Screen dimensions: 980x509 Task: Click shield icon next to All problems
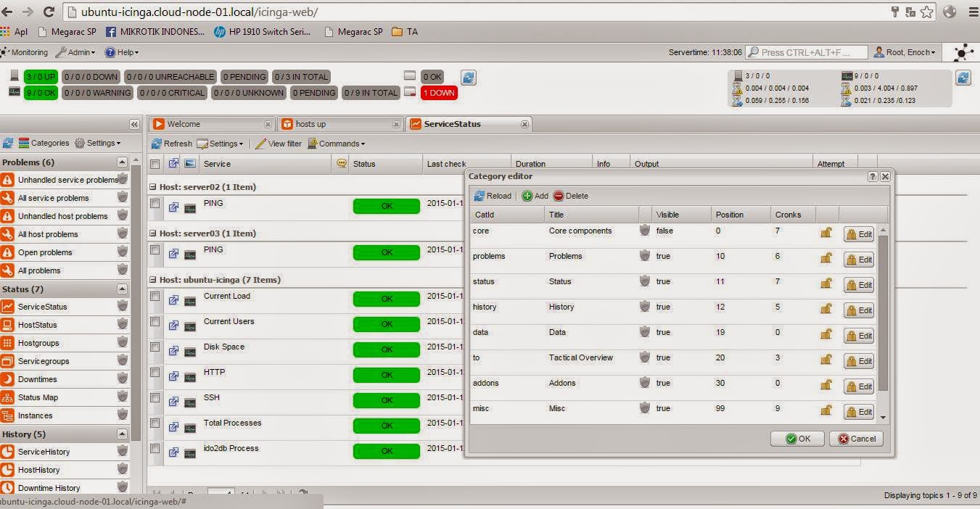(123, 269)
